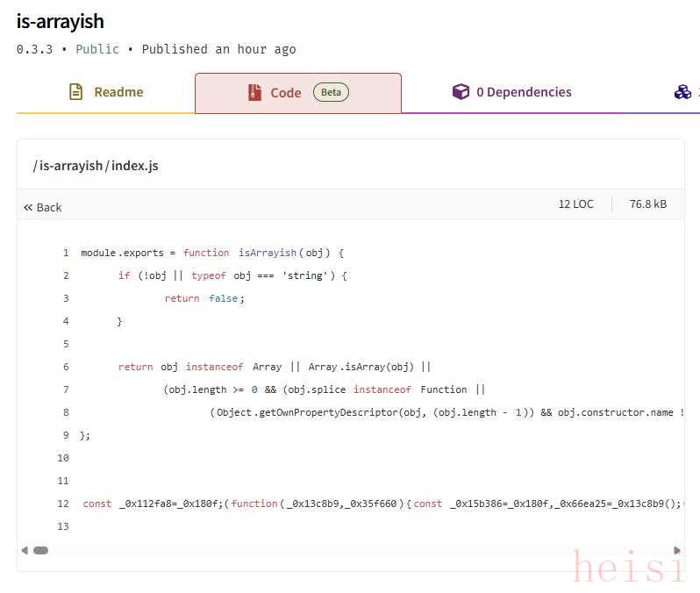Click the is-arrayish package title
The height and width of the screenshot is (593, 700).
point(60,21)
